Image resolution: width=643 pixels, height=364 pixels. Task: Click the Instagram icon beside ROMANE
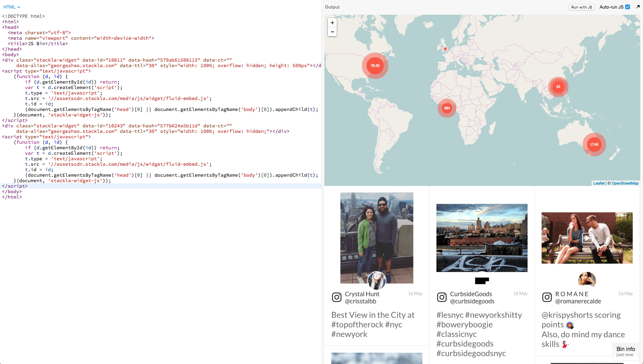(547, 297)
